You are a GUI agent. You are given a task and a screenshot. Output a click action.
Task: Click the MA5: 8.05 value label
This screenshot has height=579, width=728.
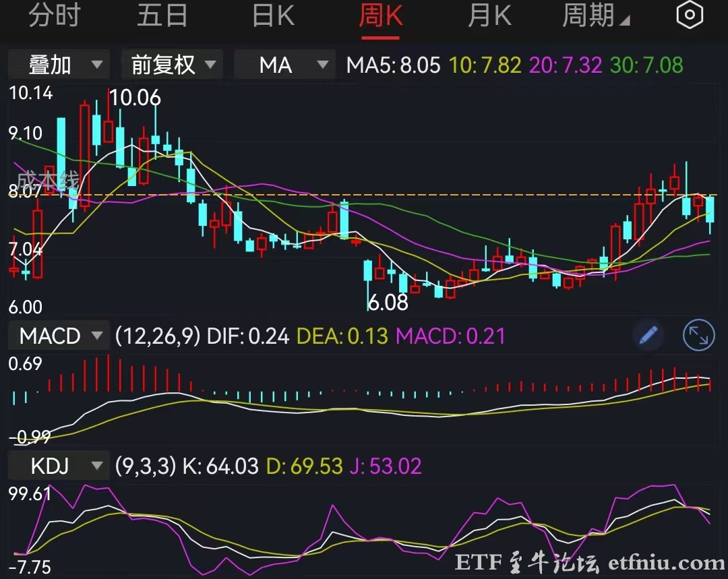pyautogui.click(x=391, y=65)
